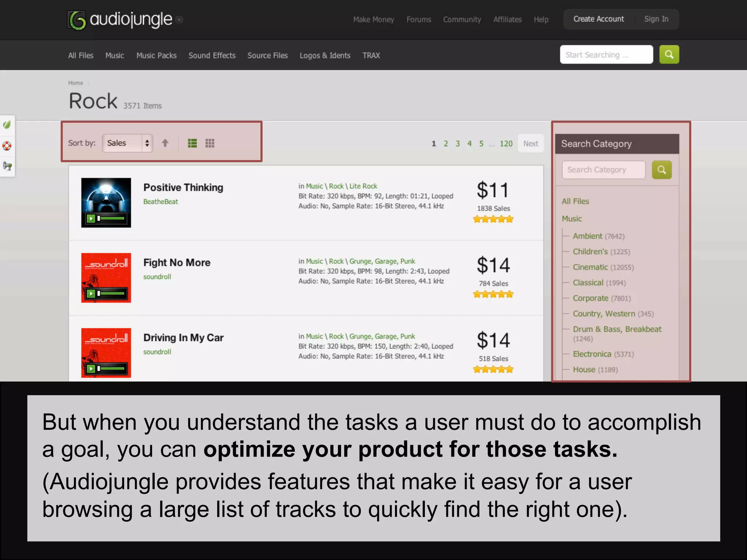747x560 pixels.
Task: Click the Home breadcrumb link
Action: pyautogui.click(x=76, y=83)
